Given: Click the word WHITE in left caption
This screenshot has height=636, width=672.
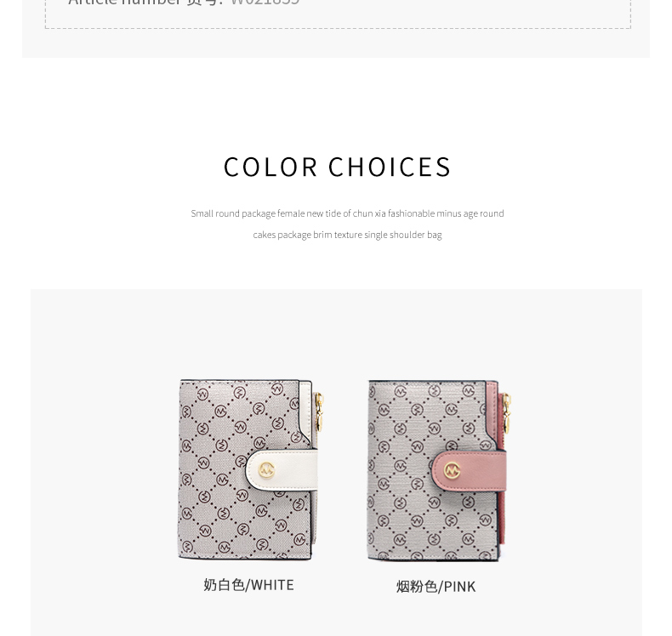Looking at the screenshot, I should (272, 585).
